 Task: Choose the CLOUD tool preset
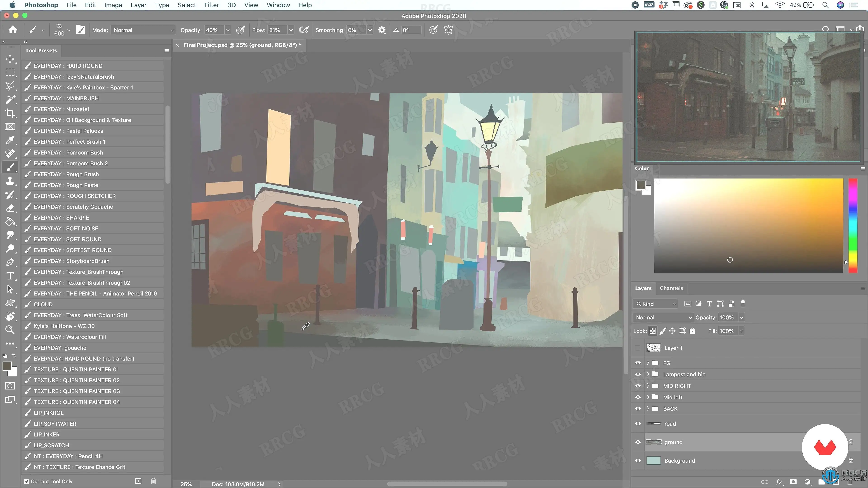point(43,305)
